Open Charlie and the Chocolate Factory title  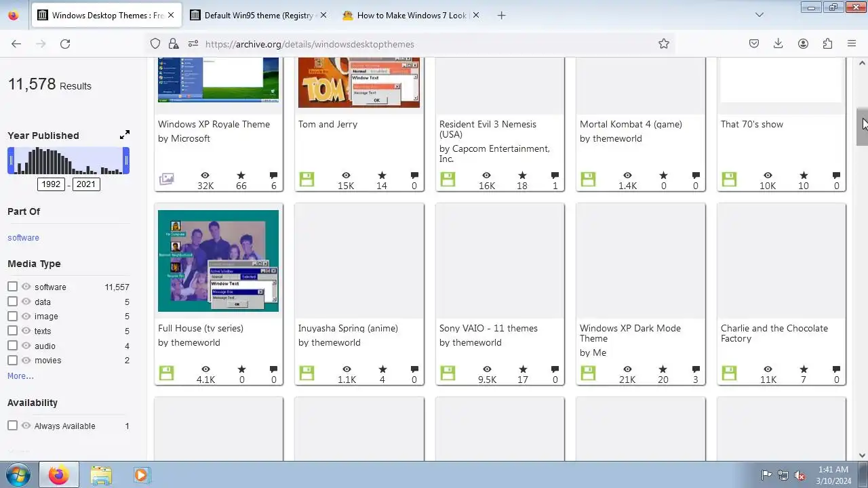click(x=774, y=333)
